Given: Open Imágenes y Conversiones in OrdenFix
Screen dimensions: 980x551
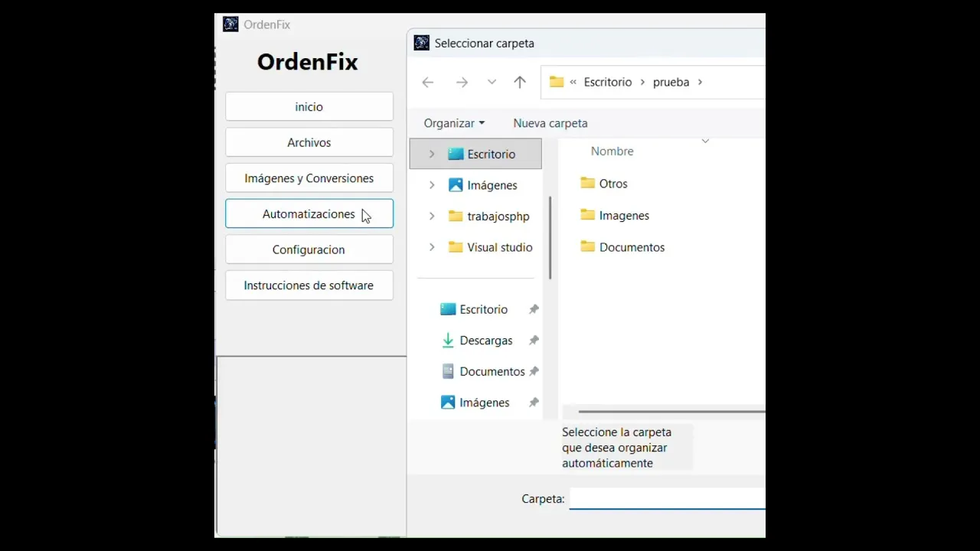Looking at the screenshot, I should pos(309,178).
